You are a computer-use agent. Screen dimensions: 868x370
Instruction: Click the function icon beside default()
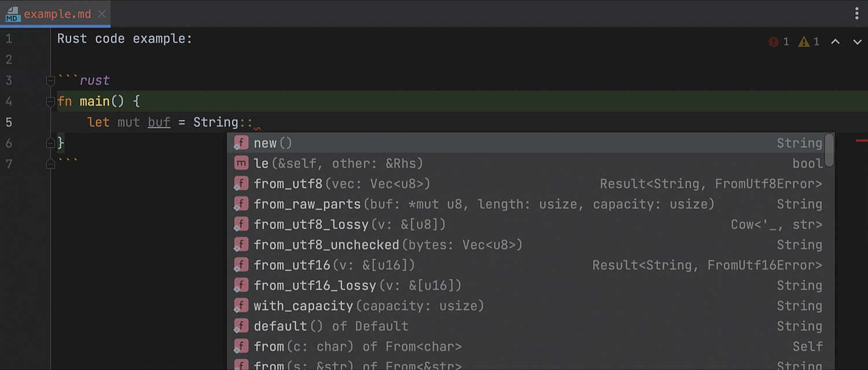click(x=241, y=326)
